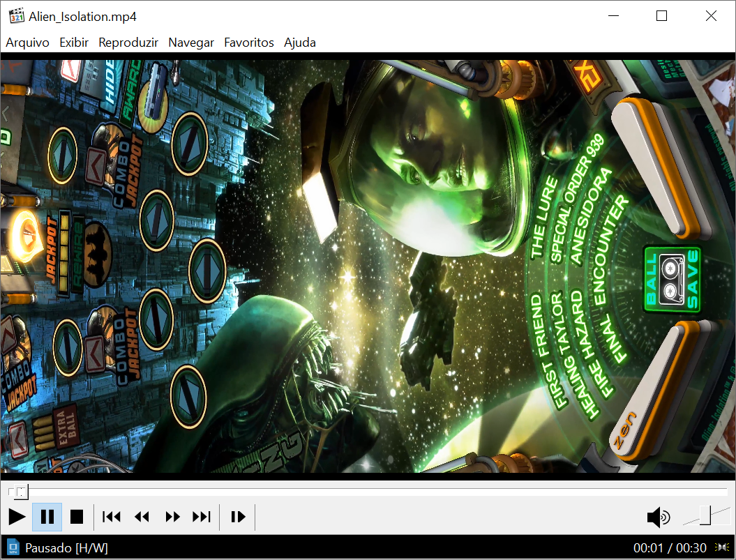Image resolution: width=736 pixels, height=560 pixels.
Task: Mute the audio via speaker icon
Action: 659,517
